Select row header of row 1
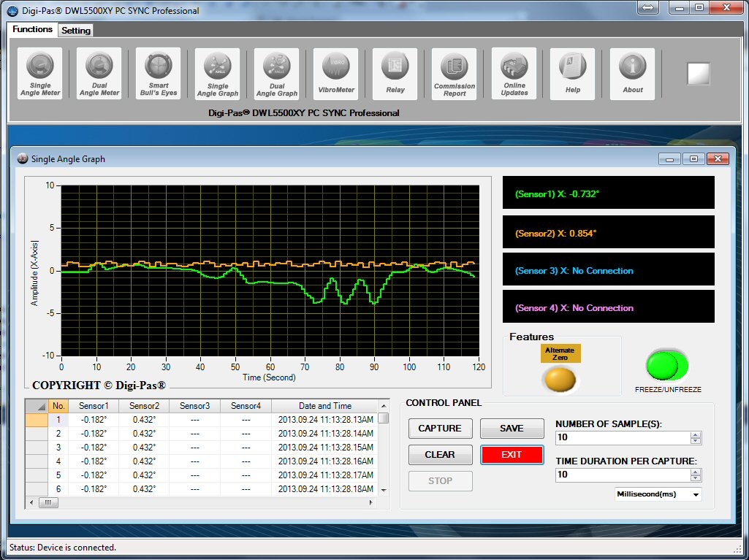 (37, 420)
